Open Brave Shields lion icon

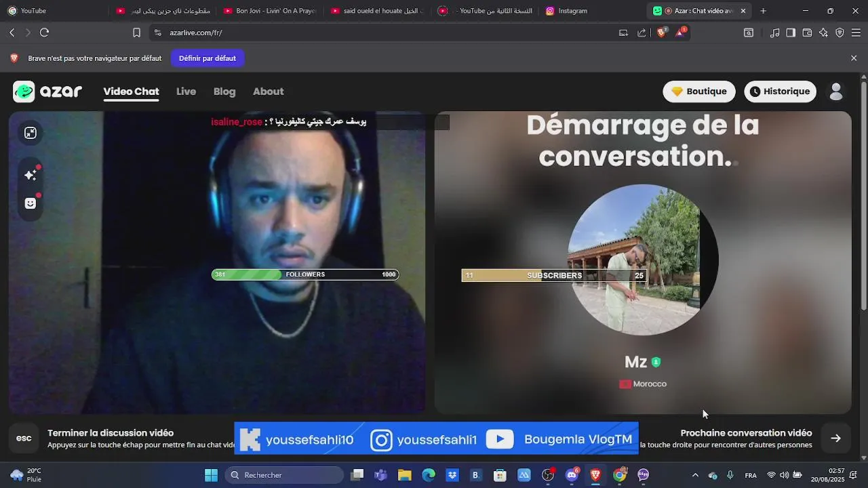pos(662,32)
